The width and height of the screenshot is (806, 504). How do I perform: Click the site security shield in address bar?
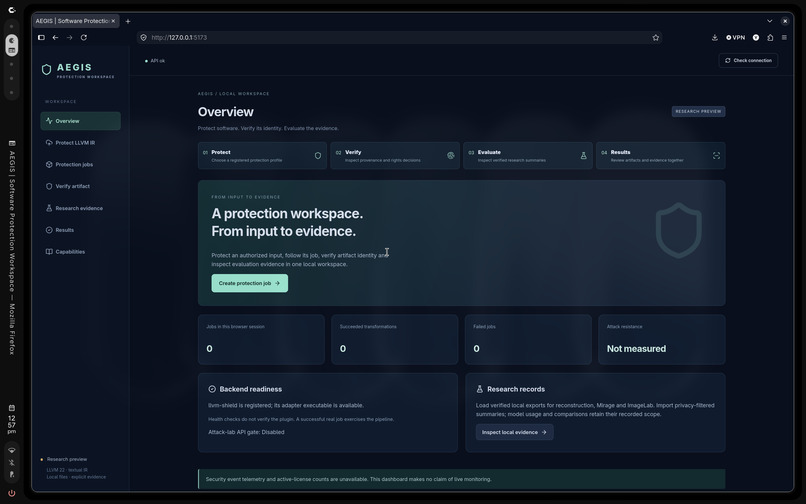143,38
